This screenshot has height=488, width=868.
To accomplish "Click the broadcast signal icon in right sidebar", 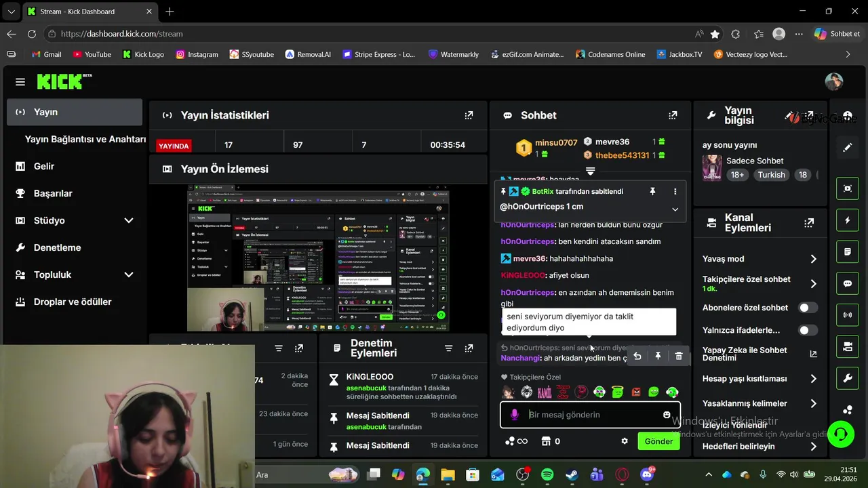I will pos(848,315).
